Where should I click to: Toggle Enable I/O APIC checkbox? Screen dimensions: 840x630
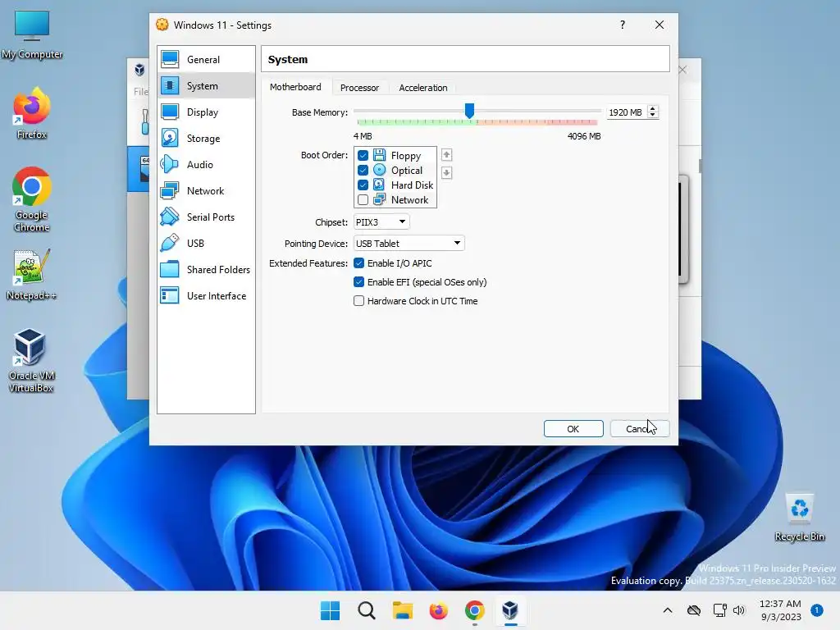point(359,263)
